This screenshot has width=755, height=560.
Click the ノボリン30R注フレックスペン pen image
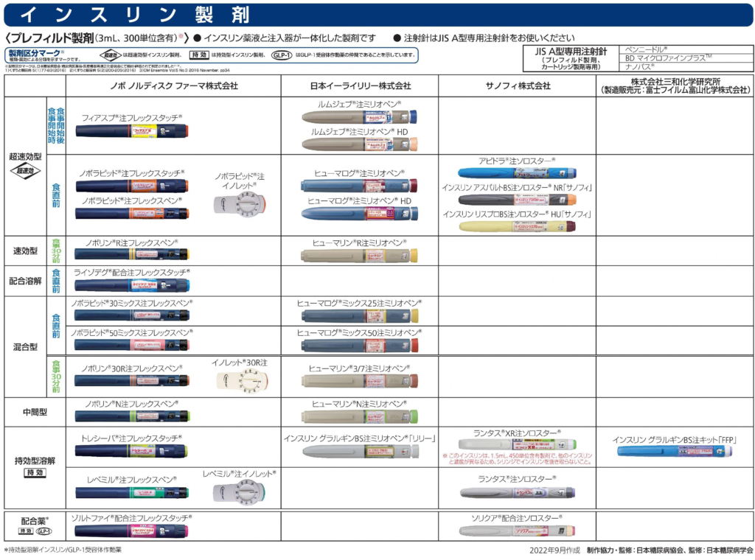132,380
